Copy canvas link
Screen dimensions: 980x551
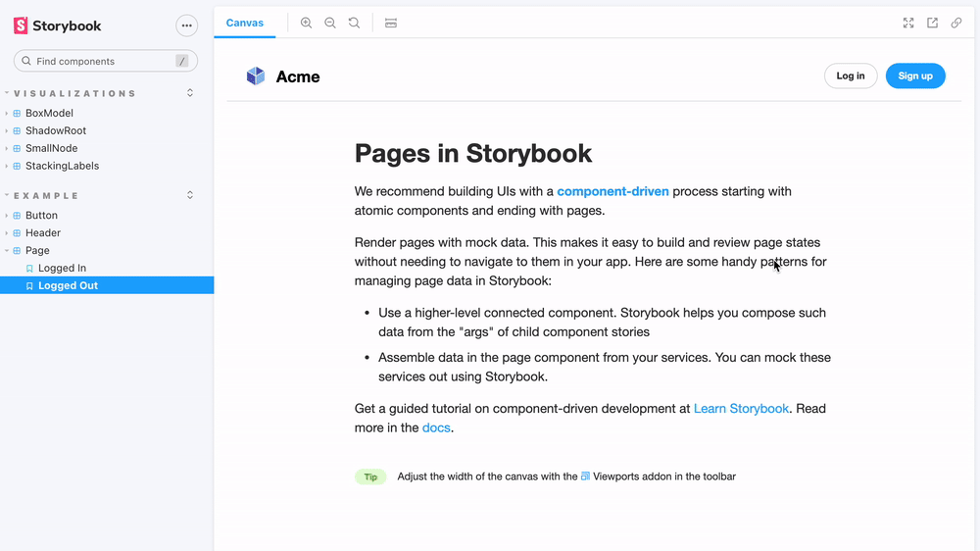point(956,24)
